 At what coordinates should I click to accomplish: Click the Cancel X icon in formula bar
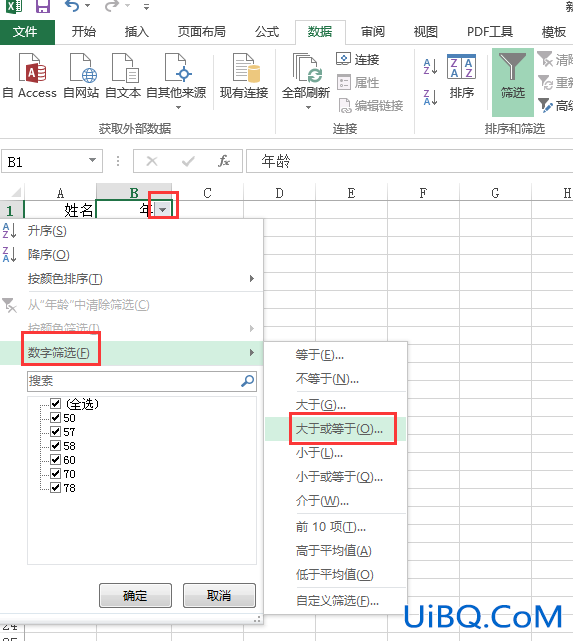pyautogui.click(x=152, y=161)
